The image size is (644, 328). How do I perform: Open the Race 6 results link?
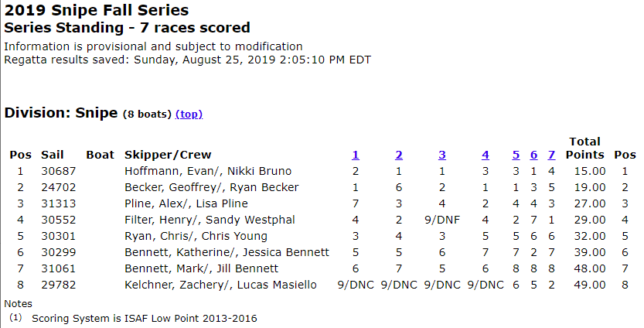[533, 155]
